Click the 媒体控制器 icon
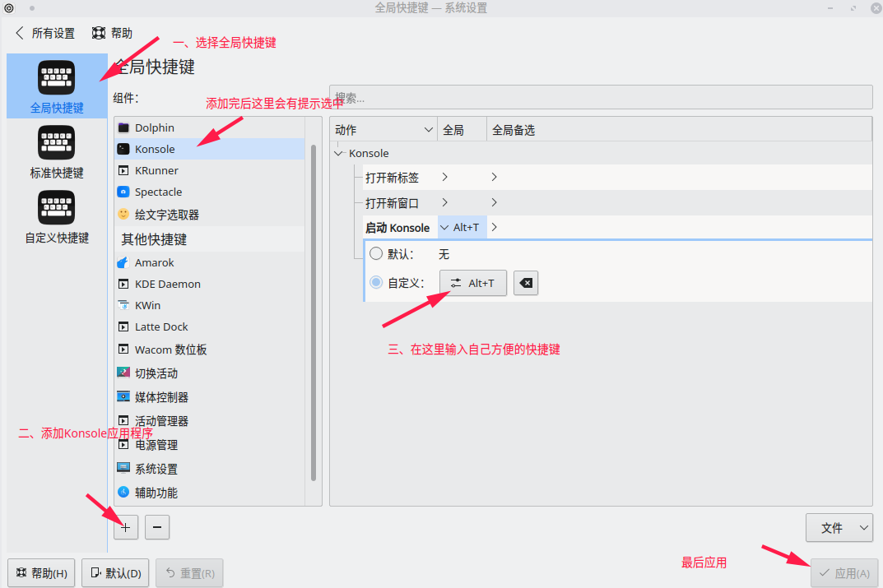This screenshot has width=883, height=588. [123, 396]
